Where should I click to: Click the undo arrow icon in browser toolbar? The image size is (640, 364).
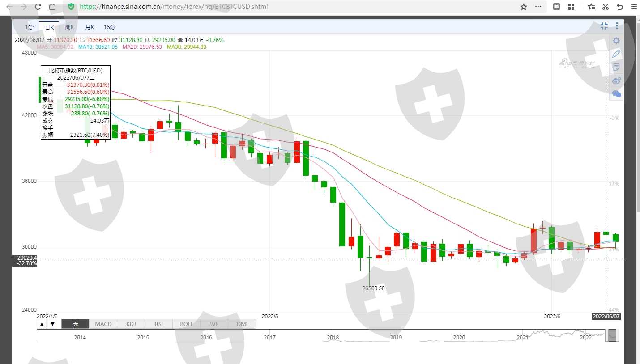tap(620, 7)
